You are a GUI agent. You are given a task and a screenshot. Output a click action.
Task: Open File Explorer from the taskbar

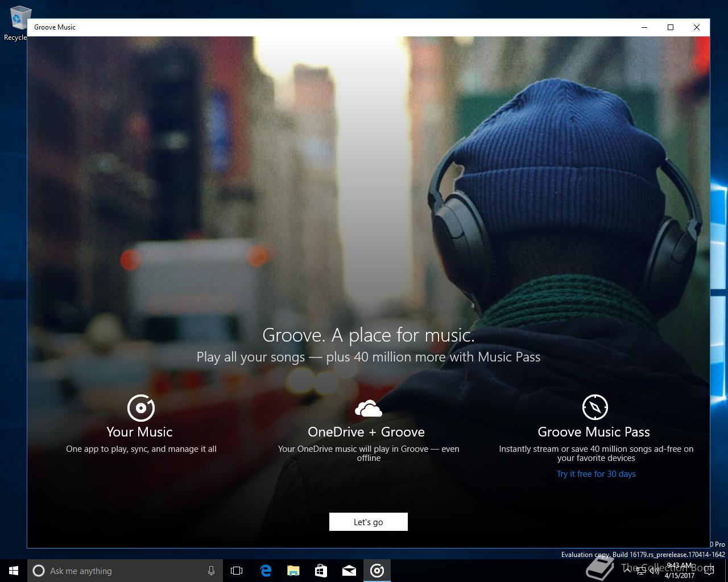tap(293, 571)
